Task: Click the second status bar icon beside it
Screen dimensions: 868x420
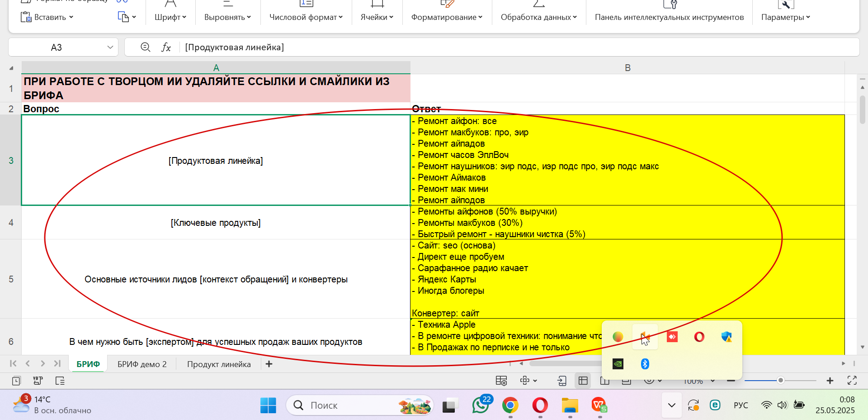Action: 38,381
